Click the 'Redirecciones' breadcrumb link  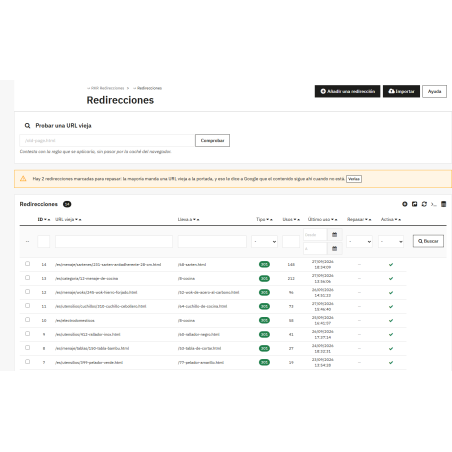149,88
